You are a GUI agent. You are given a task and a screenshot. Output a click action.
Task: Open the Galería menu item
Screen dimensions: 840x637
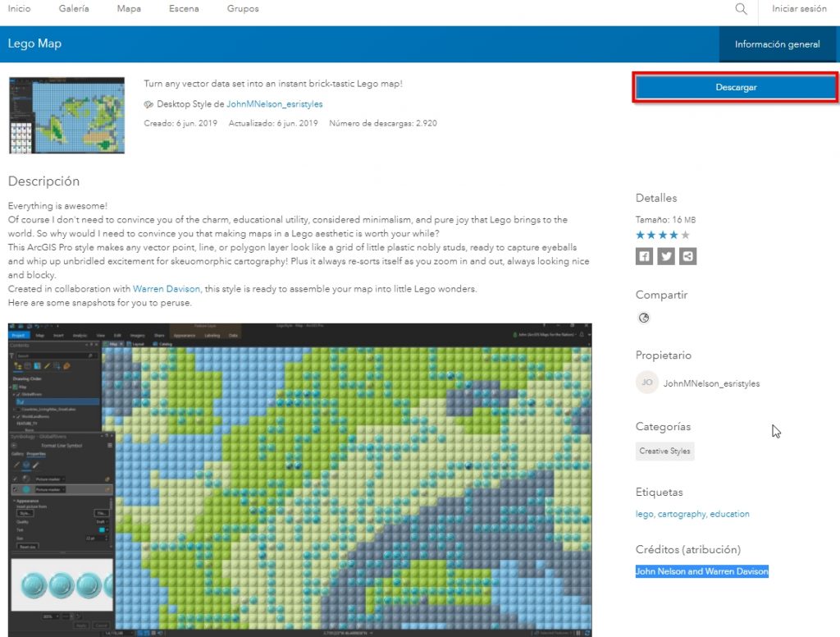[x=74, y=9]
